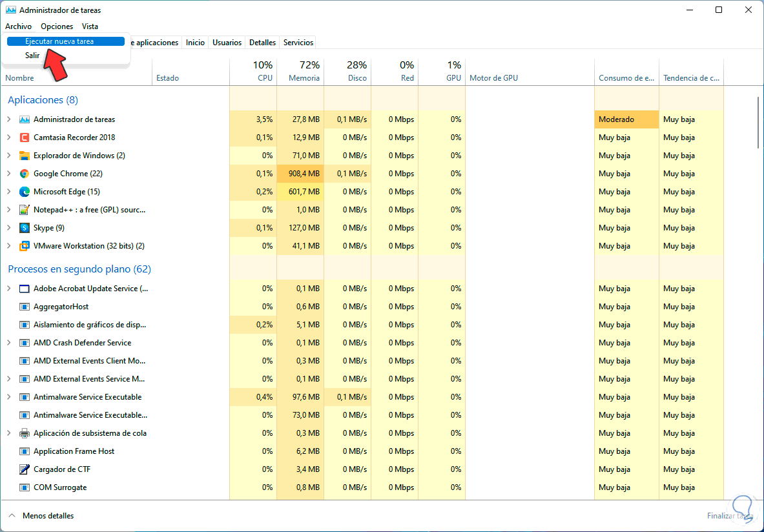Expand the Google Chrome process group

[9, 174]
